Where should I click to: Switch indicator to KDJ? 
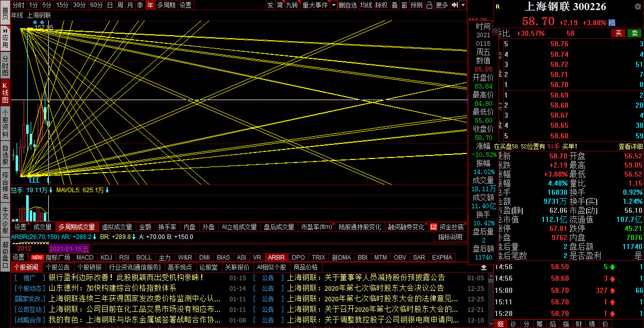(x=106, y=258)
